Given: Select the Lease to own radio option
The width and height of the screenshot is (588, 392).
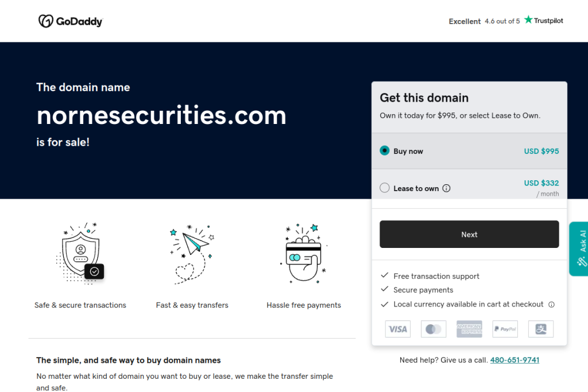Looking at the screenshot, I should (x=385, y=188).
